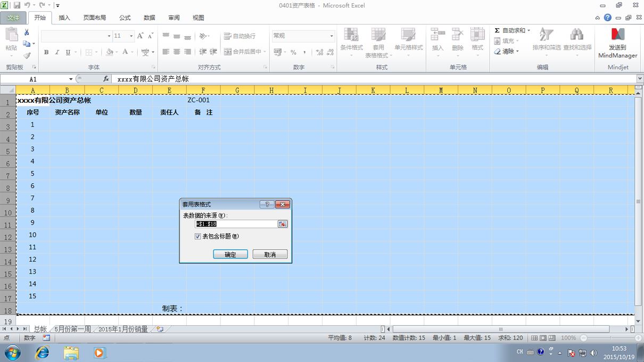
Task: Click the range selector icon in dialog
Action: 283,224
